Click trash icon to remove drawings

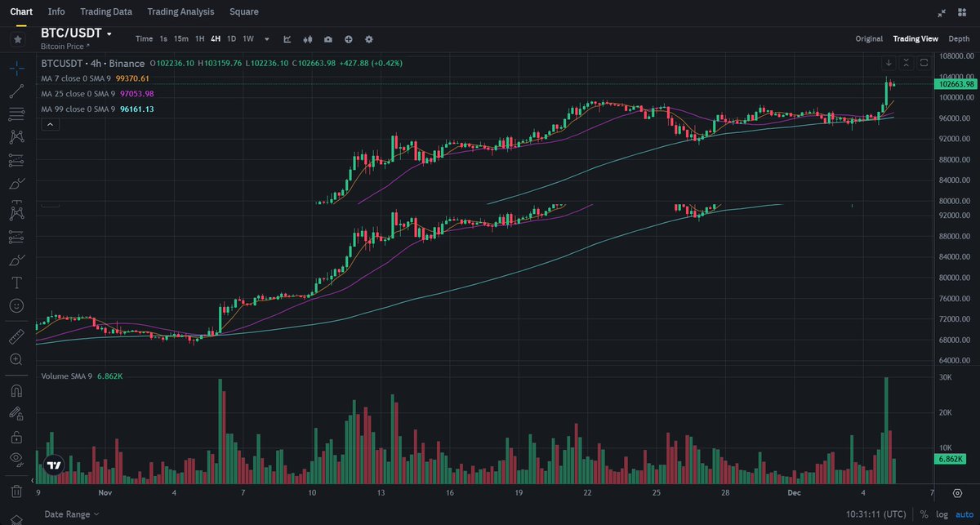tap(16, 492)
